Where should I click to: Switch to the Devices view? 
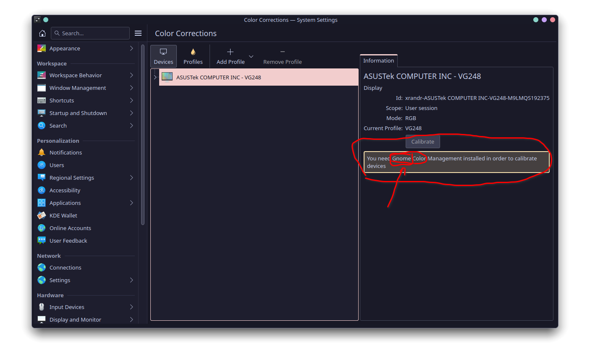point(163,56)
